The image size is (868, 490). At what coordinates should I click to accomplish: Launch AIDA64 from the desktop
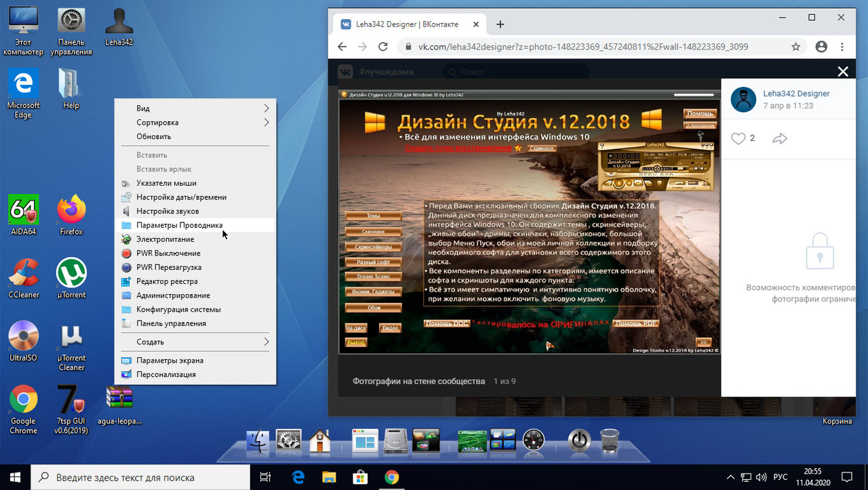(x=22, y=210)
